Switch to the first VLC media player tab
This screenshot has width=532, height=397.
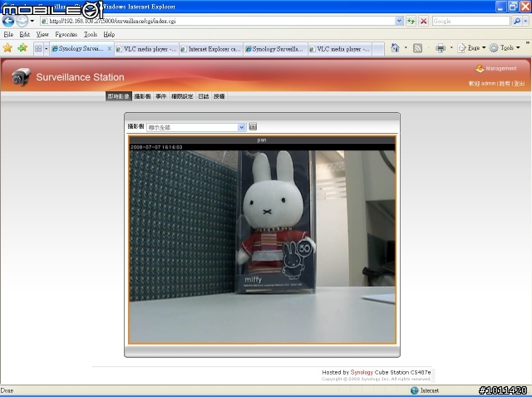[146, 49]
